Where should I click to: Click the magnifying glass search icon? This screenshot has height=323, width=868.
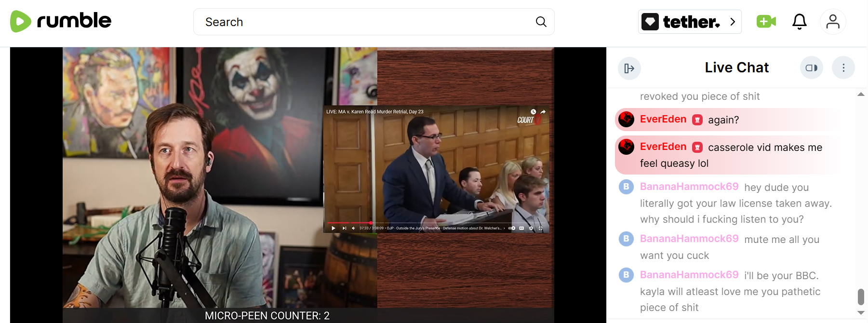tap(541, 22)
